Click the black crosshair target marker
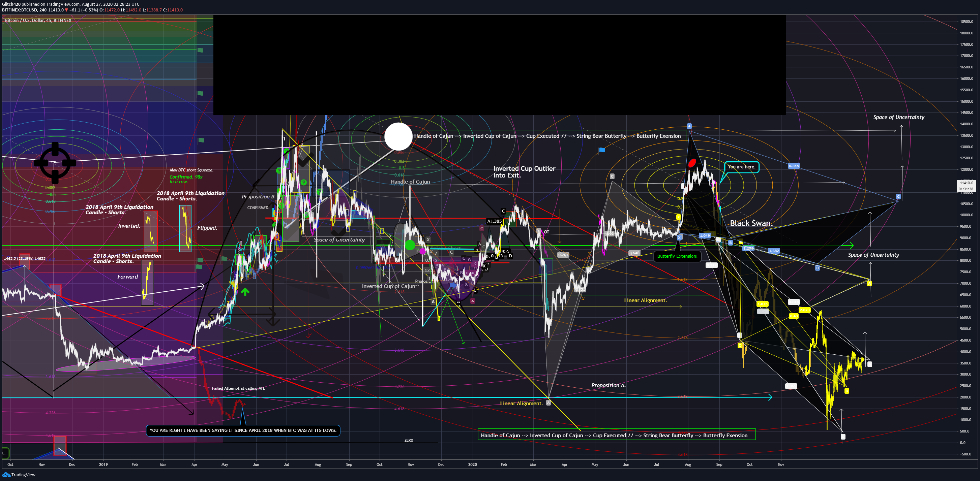 (x=55, y=163)
